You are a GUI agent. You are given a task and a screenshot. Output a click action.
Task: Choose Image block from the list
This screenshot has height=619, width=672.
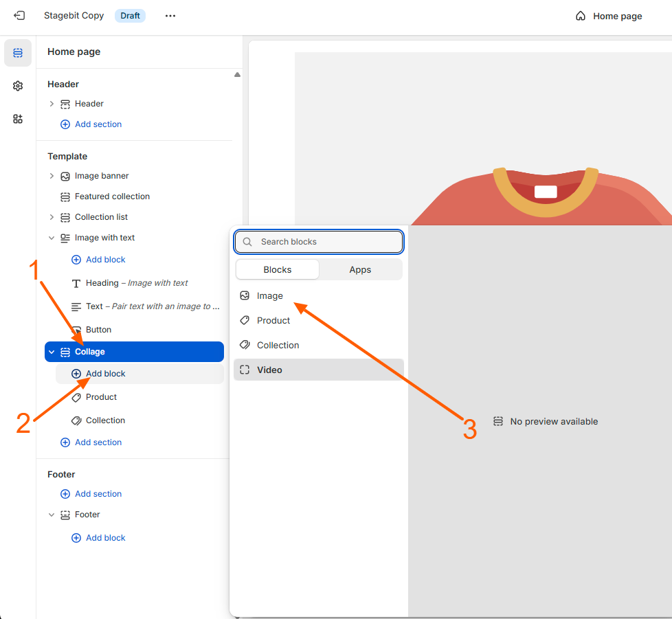318,295
